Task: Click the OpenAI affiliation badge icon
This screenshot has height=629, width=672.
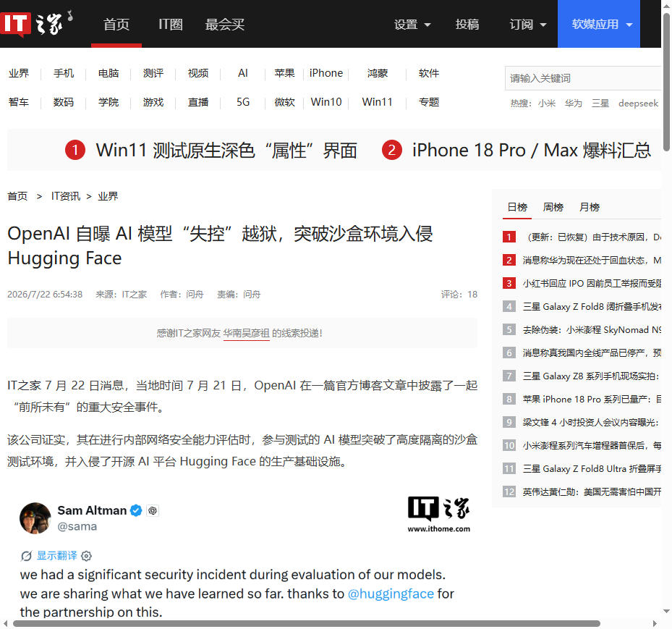Action: [153, 510]
